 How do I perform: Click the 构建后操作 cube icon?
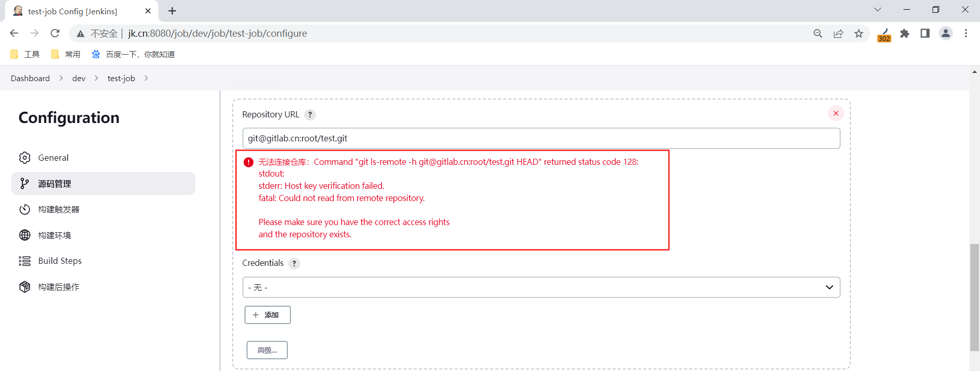click(24, 287)
